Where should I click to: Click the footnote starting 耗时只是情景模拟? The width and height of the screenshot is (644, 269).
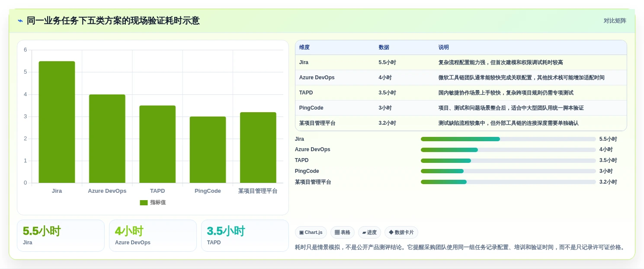(460, 247)
